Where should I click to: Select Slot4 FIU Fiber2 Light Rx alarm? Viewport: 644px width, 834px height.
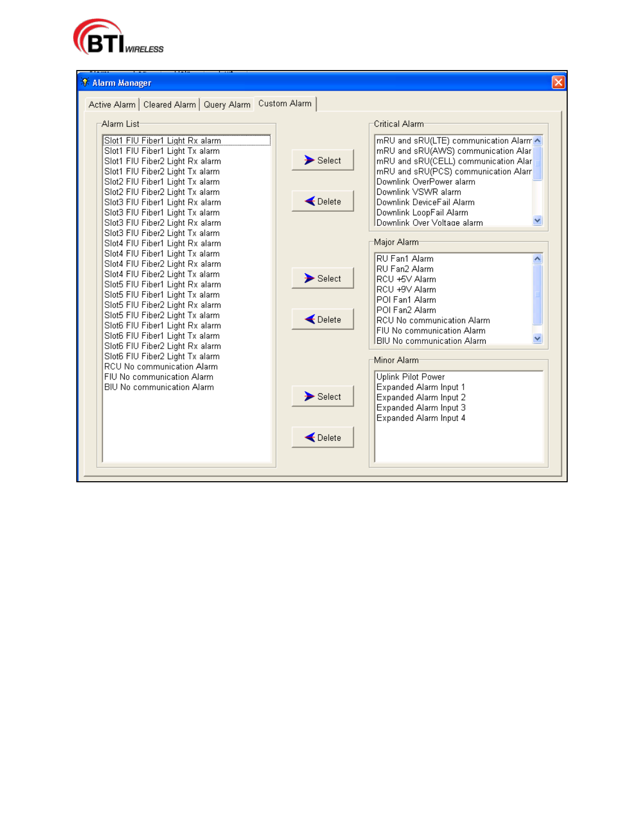(x=187, y=264)
